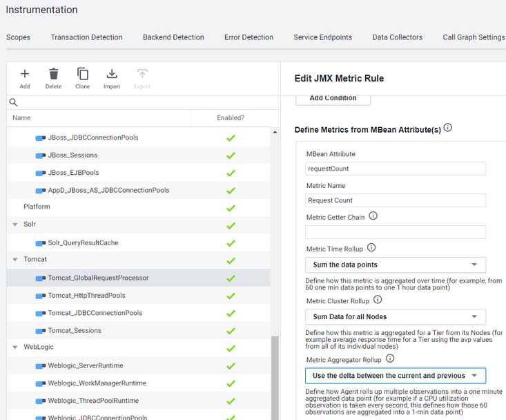
Task: Collapse the Tomcat tree group
Action: coord(15,260)
